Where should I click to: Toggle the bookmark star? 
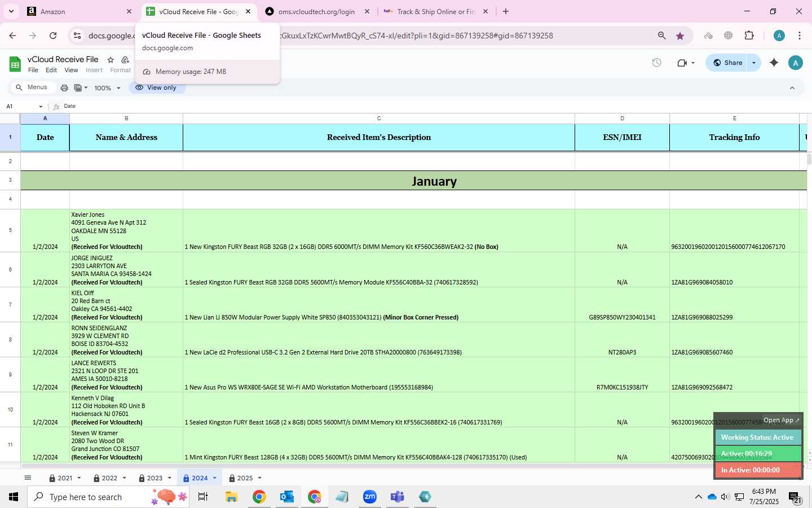[x=680, y=36]
